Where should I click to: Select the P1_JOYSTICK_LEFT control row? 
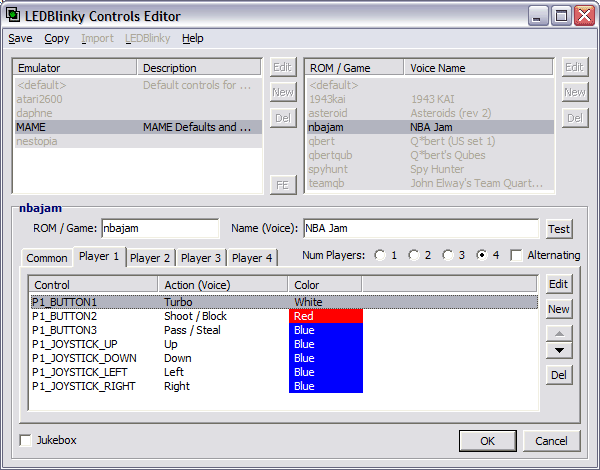[284, 372]
